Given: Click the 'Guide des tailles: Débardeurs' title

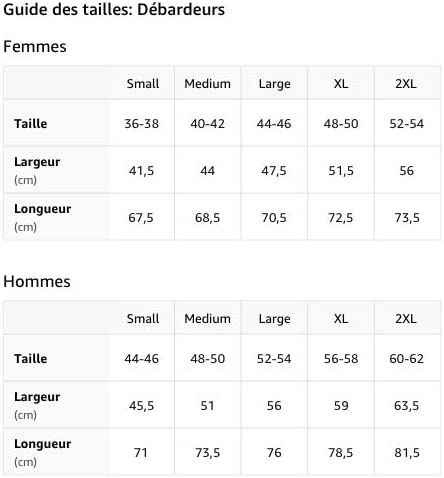Looking at the screenshot, I should click(x=114, y=9).
